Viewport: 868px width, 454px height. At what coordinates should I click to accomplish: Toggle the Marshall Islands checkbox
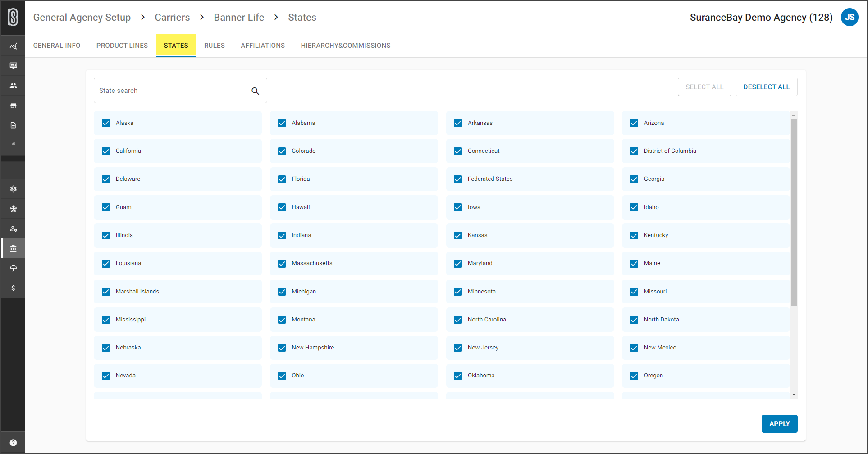point(106,292)
